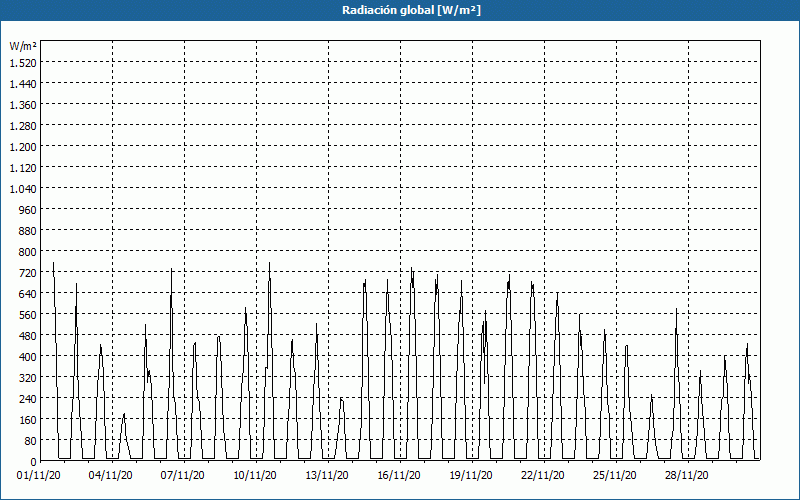Click the 1.120 y-axis value
800x500 pixels.
23,167
